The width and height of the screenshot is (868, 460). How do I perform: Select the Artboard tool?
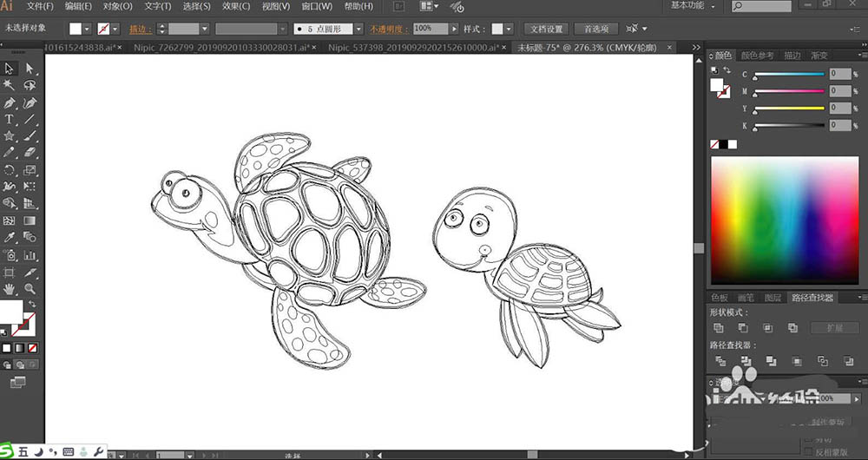click(9, 272)
